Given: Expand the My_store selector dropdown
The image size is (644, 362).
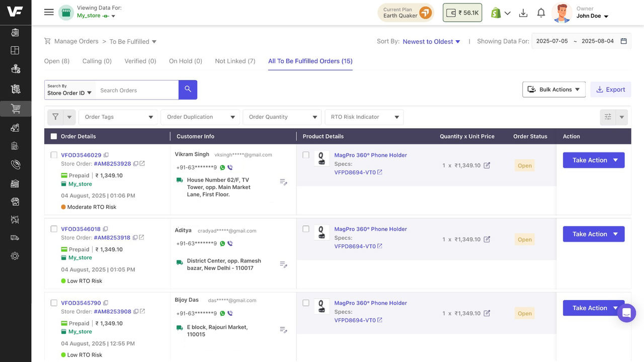Looking at the screenshot, I should 96,16.
